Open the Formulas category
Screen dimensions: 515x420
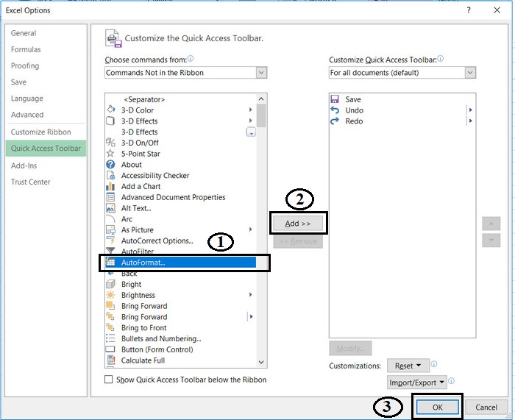coord(26,49)
